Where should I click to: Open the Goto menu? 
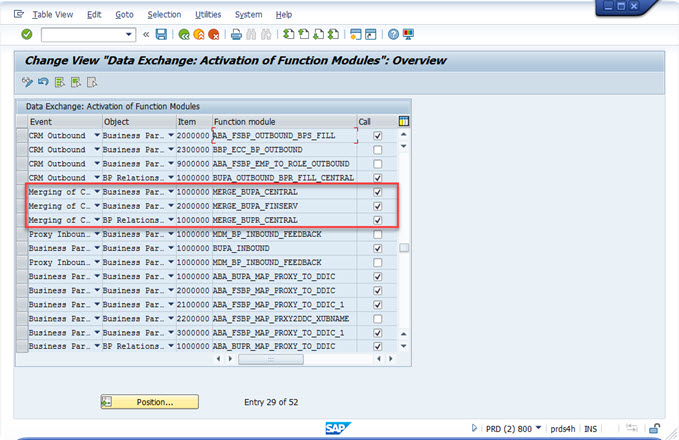coord(124,14)
